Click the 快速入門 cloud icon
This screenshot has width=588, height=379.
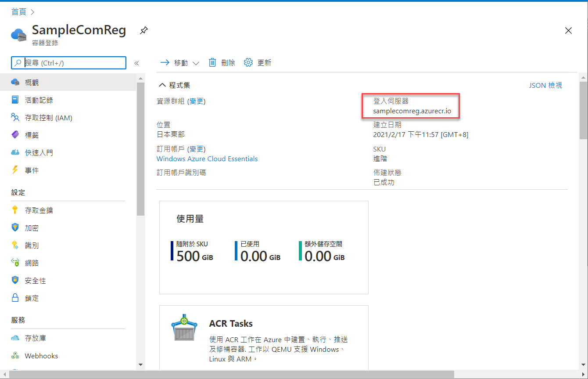tap(15, 153)
